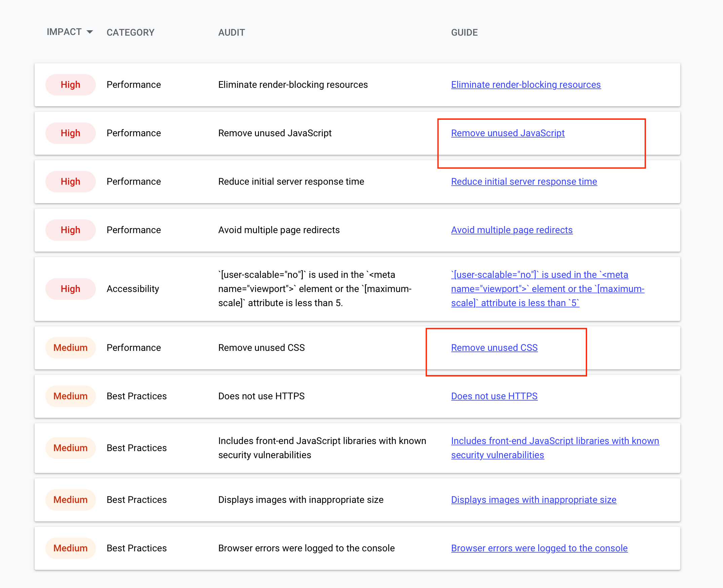Select audit text 'Remove unused CSS'
Screen dimensions: 723x588
[261, 348]
